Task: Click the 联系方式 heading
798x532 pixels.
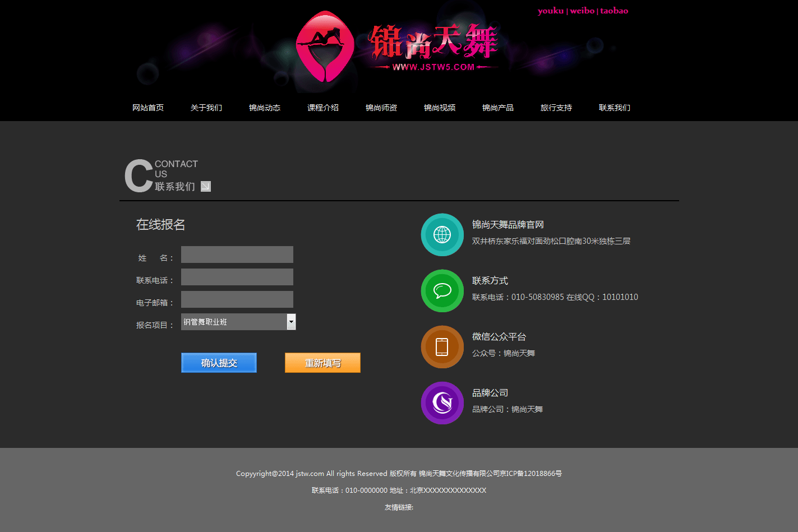Action: (490, 281)
